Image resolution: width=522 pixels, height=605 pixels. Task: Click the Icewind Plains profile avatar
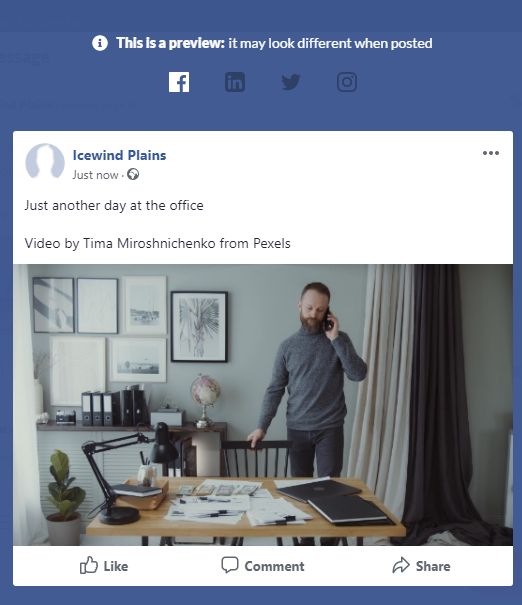(45, 162)
